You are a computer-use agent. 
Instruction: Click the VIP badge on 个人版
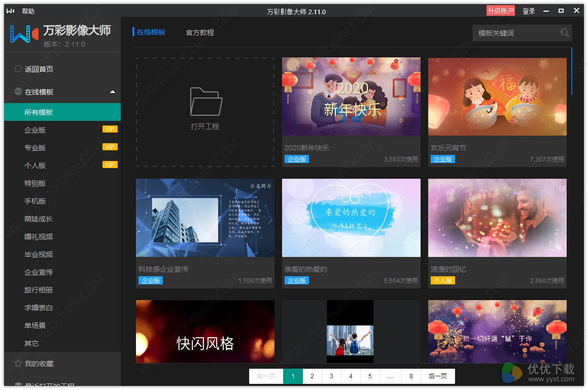(x=110, y=165)
